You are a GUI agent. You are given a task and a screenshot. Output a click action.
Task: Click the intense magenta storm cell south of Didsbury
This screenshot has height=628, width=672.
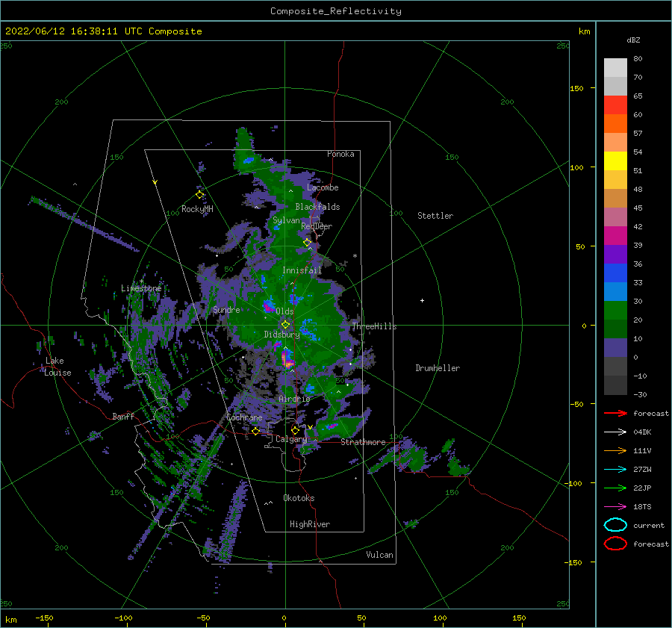click(x=287, y=359)
